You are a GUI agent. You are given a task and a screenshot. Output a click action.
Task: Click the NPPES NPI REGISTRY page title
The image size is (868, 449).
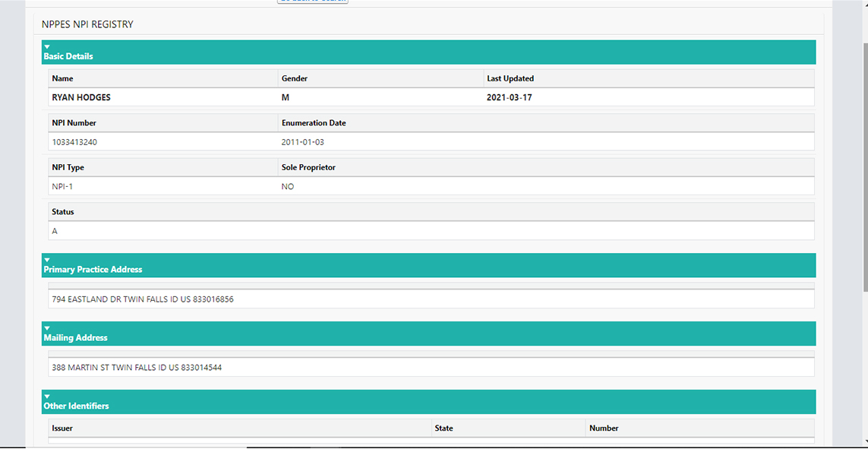click(x=87, y=24)
